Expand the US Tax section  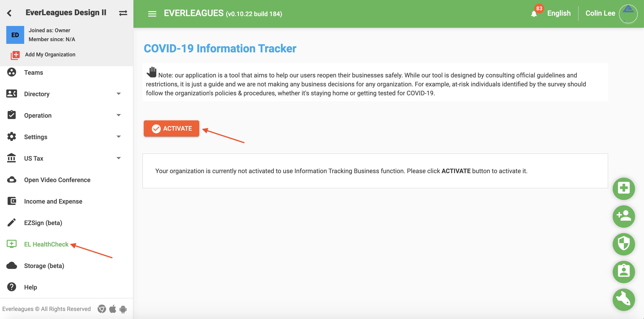(x=118, y=158)
